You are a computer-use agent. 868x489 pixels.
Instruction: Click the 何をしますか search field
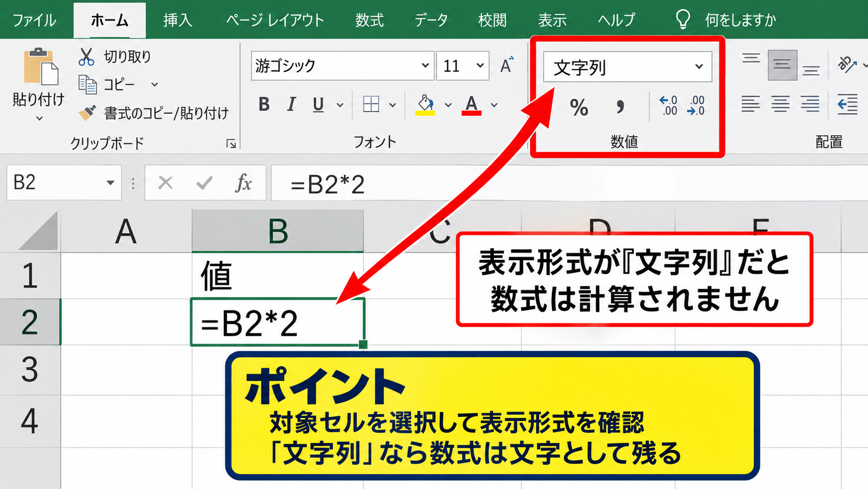click(x=740, y=20)
